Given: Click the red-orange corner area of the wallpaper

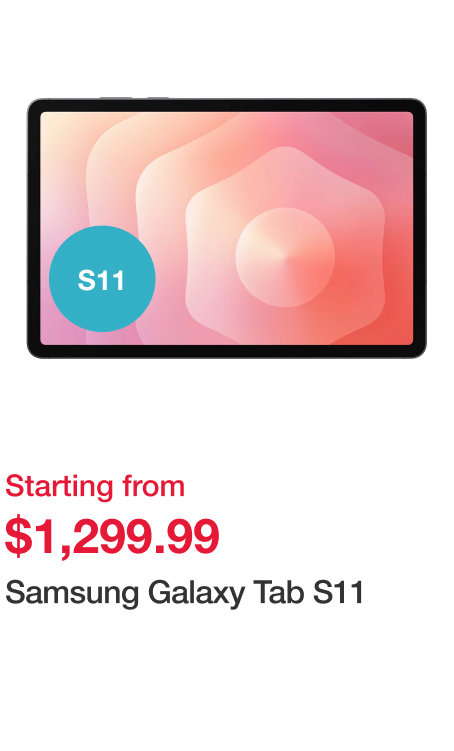Looking at the screenshot, I should [393, 321].
